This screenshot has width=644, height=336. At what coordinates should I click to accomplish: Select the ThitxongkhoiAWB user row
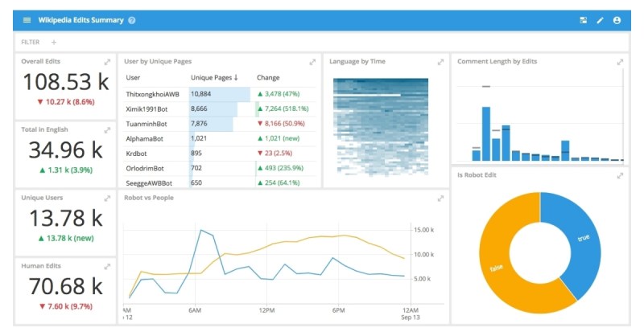tap(153, 94)
